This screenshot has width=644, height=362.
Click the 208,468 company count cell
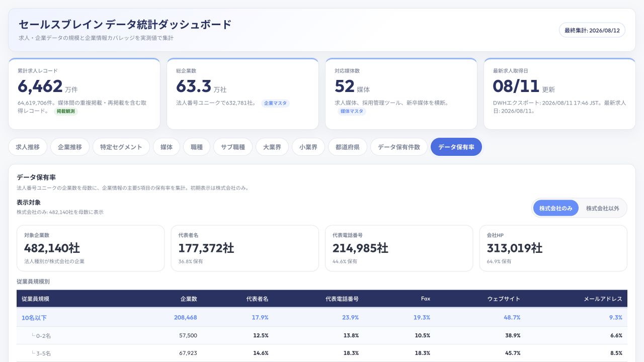coord(185,317)
